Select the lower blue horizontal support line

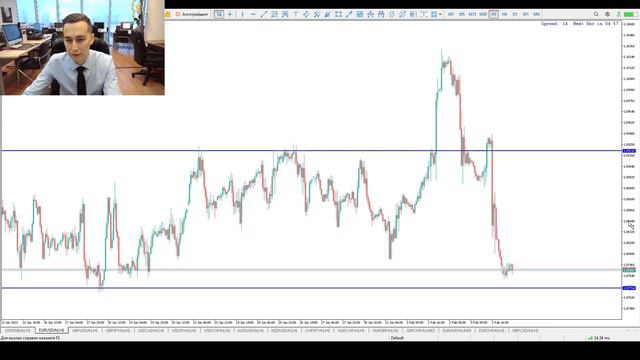pyautogui.click(x=311, y=288)
